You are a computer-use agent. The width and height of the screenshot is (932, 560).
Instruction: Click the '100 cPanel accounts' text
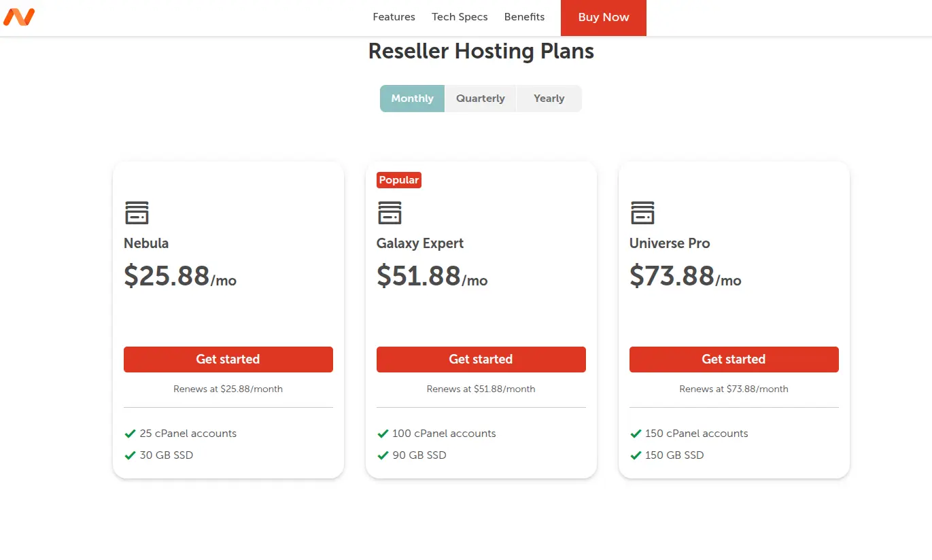[445, 434]
